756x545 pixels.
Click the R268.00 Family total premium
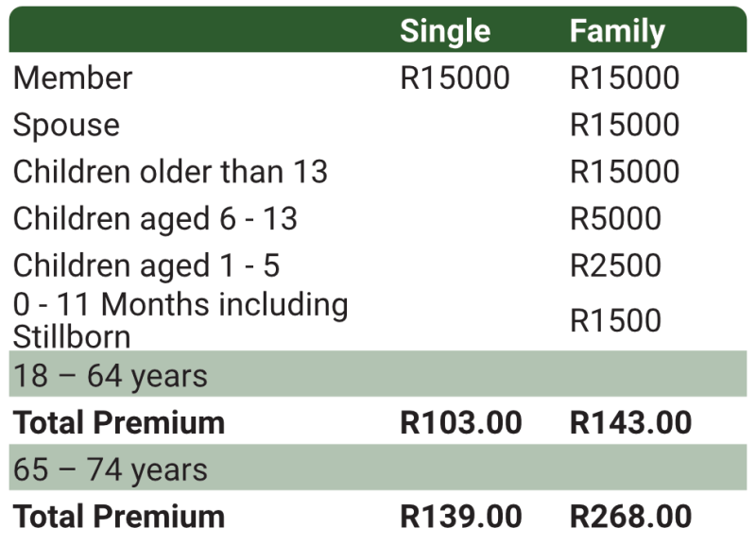coord(631,517)
